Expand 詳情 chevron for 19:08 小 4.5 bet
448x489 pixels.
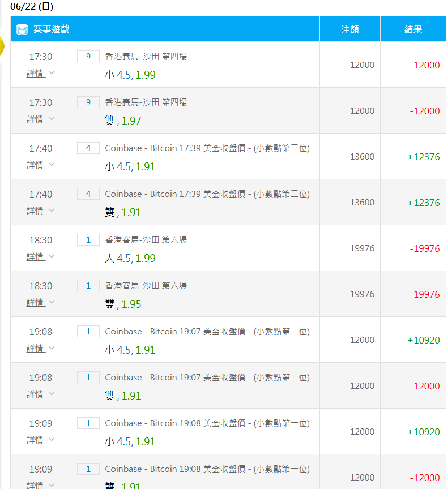[x=52, y=348]
